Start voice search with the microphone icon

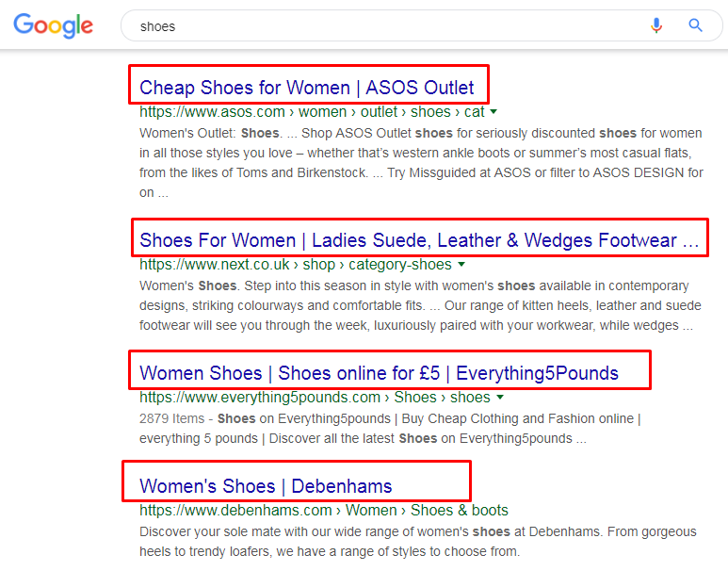coord(656,25)
